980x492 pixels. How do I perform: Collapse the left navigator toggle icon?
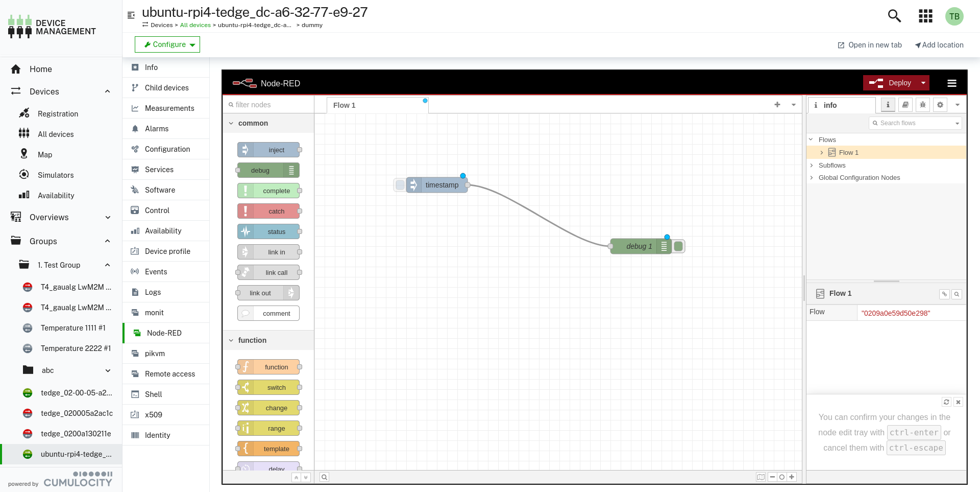[131, 15]
